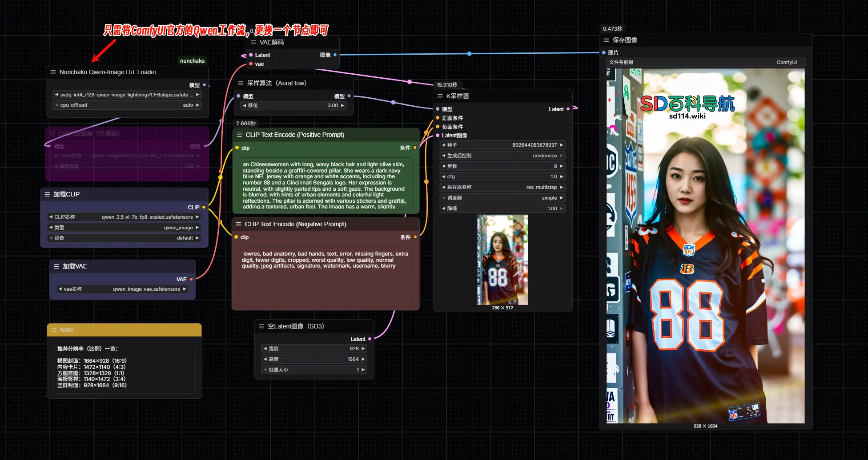
Task: Click the K采样器 node menu icon
Action: [x=440, y=96]
